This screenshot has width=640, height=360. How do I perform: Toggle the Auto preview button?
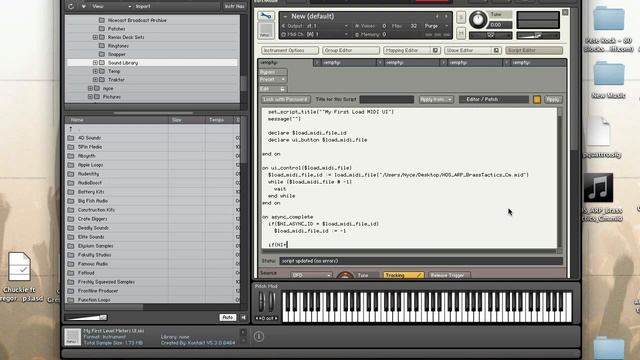(x=228, y=317)
